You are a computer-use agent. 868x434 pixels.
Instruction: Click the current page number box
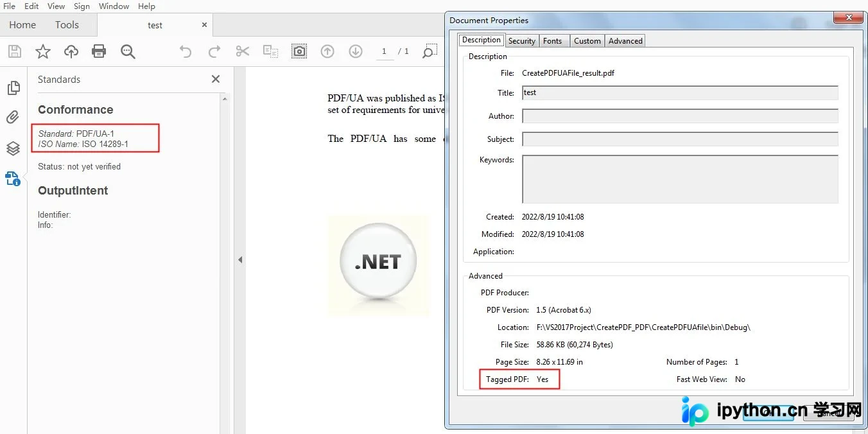pyautogui.click(x=385, y=51)
